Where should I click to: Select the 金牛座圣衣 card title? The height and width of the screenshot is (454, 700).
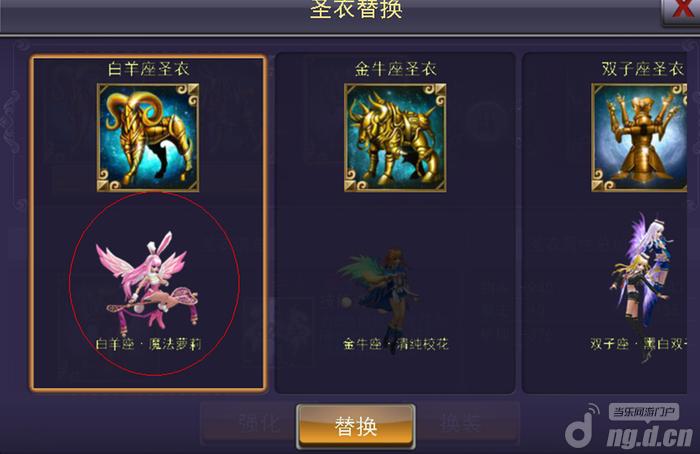395,69
